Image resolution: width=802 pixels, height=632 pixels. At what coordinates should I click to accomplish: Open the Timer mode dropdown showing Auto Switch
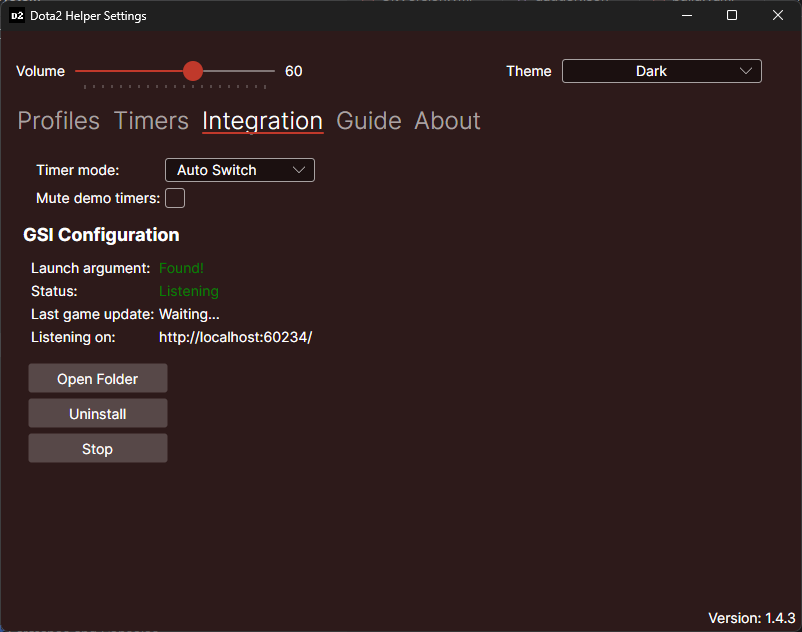point(239,170)
